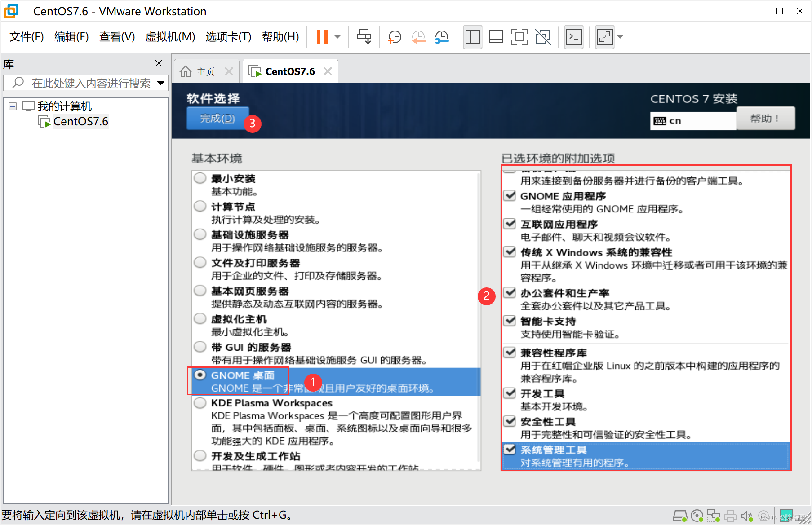Toggle Unity mode icon

pyautogui.click(x=543, y=37)
